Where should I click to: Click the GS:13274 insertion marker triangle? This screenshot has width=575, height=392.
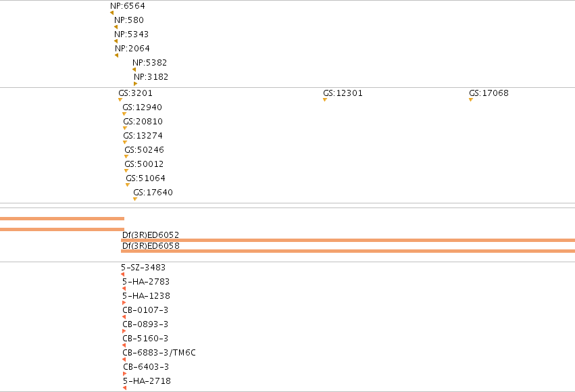(x=125, y=143)
